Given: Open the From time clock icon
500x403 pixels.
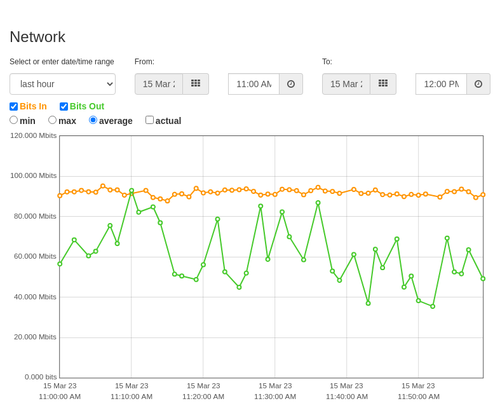Looking at the screenshot, I should tap(291, 84).
